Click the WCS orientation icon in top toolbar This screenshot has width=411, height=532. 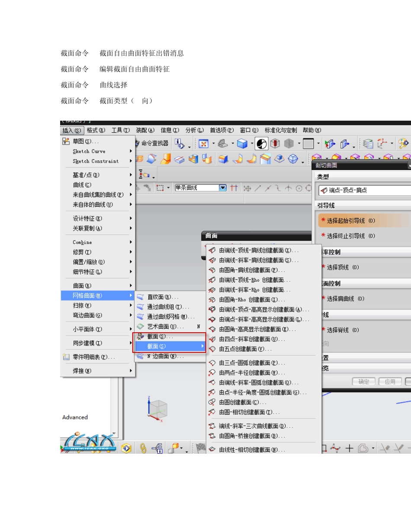(382, 143)
